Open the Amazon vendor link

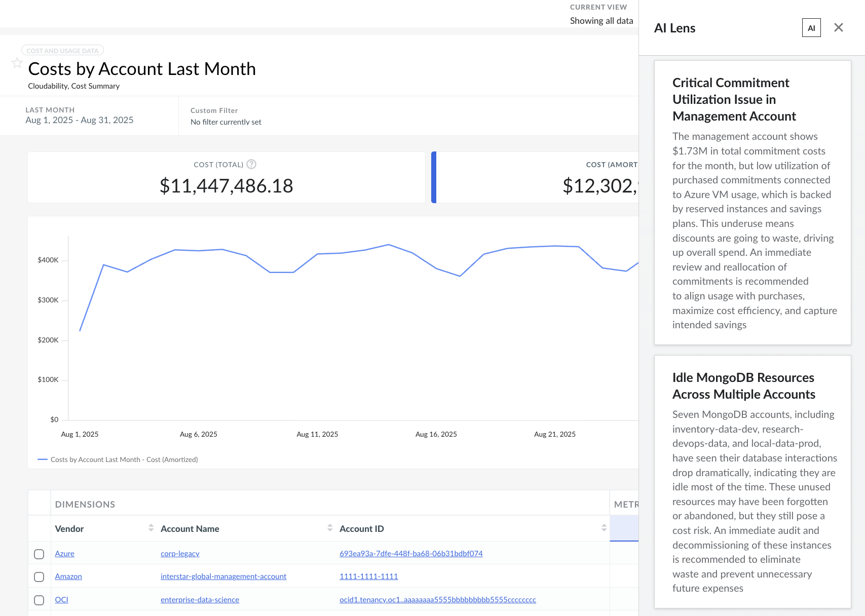coord(68,576)
